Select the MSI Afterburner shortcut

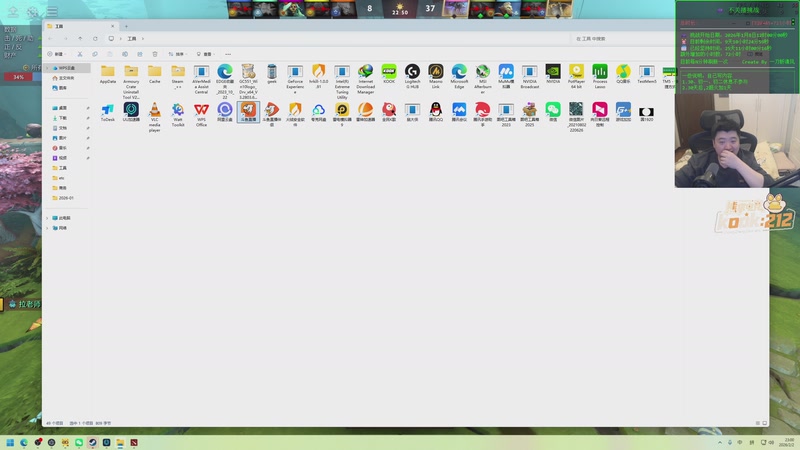point(483,79)
